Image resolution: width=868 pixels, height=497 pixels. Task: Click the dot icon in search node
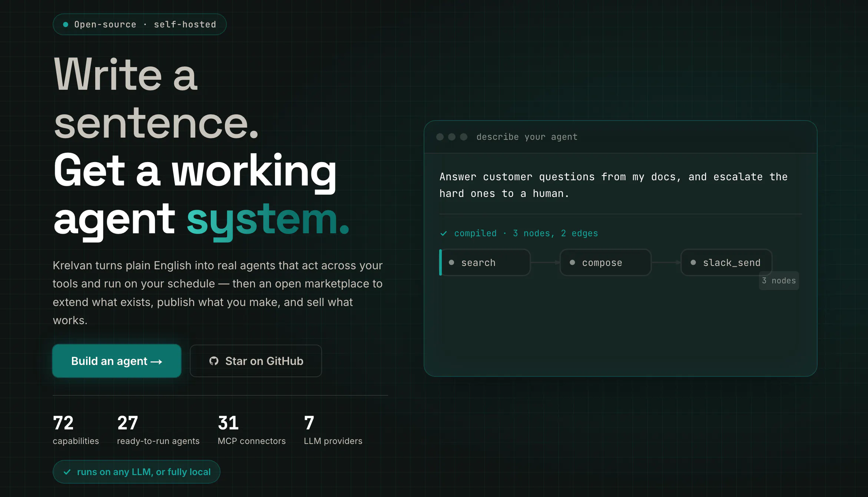coord(451,263)
